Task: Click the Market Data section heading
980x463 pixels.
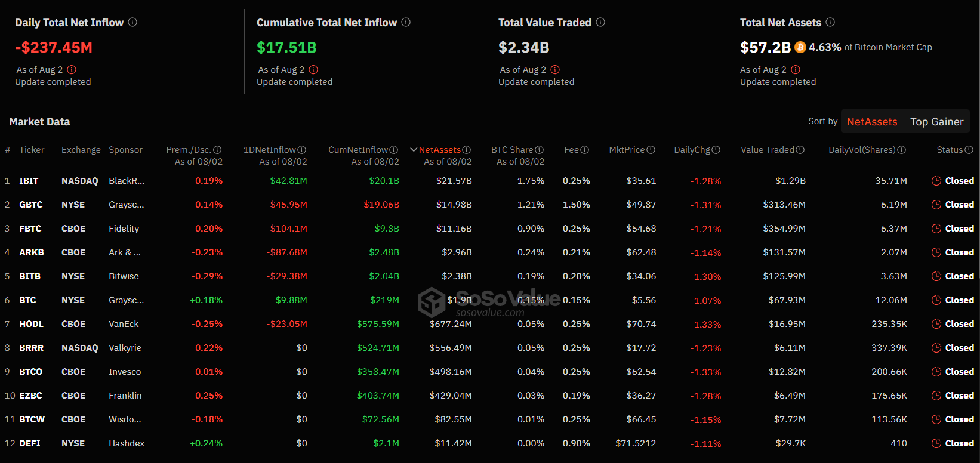Action: (x=39, y=122)
